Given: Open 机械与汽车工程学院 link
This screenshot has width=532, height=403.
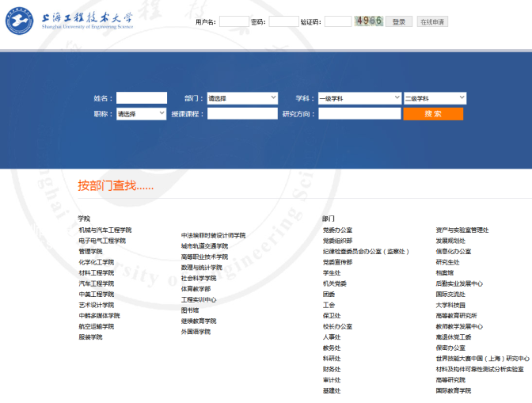Looking at the screenshot, I should click(x=105, y=230).
